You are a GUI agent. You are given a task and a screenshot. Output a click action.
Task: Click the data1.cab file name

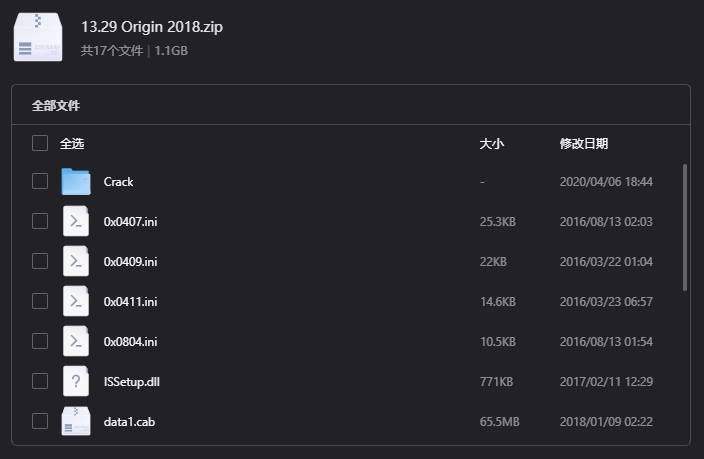[129, 422]
